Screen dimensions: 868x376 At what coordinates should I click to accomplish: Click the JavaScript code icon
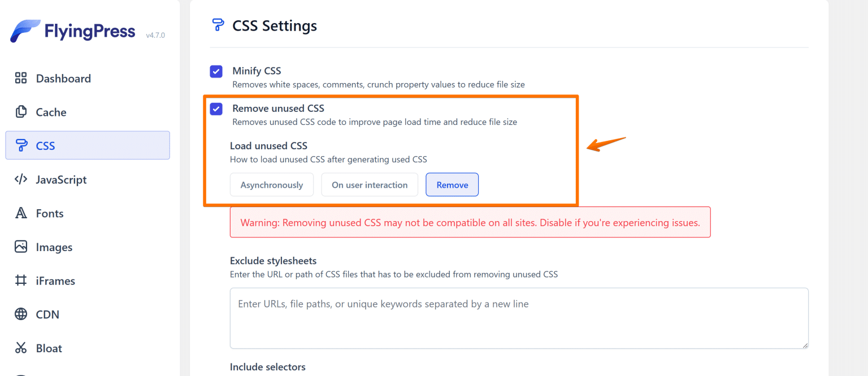pos(21,179)
